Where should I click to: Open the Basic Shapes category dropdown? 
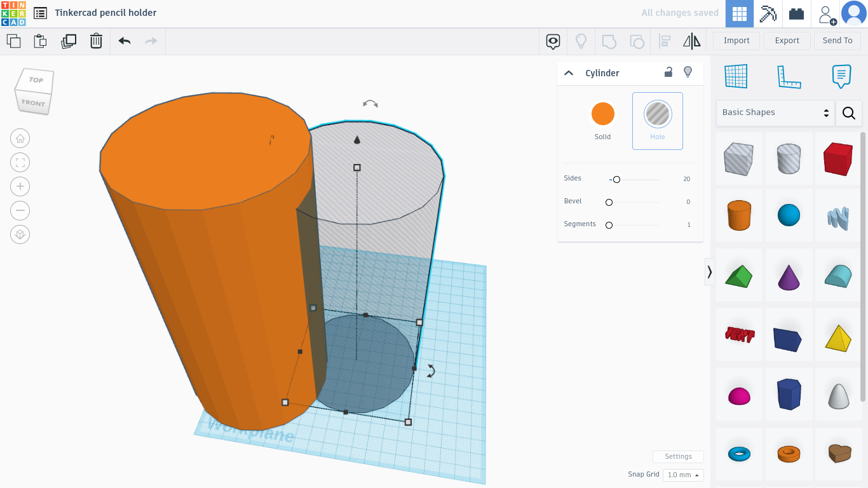775,112
